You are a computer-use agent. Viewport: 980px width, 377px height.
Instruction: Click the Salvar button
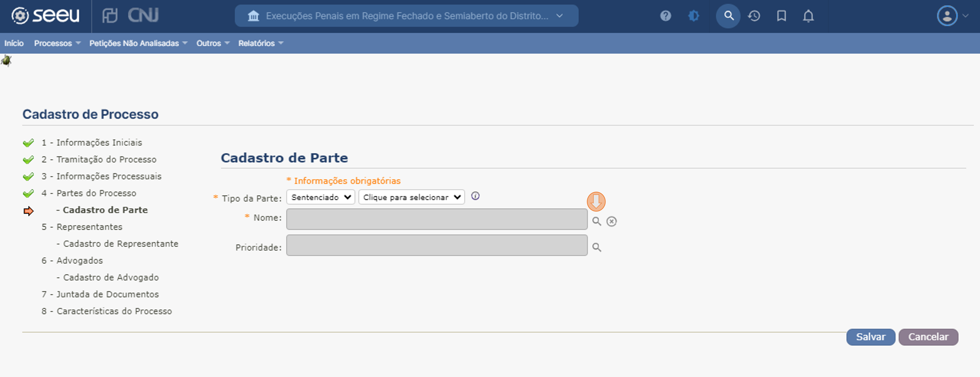(870, 337)
